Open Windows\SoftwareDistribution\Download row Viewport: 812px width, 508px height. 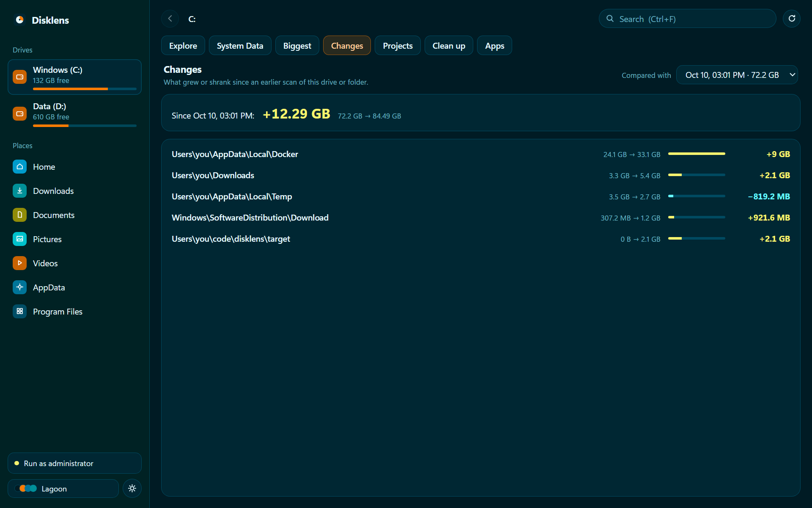click(480, 218)
